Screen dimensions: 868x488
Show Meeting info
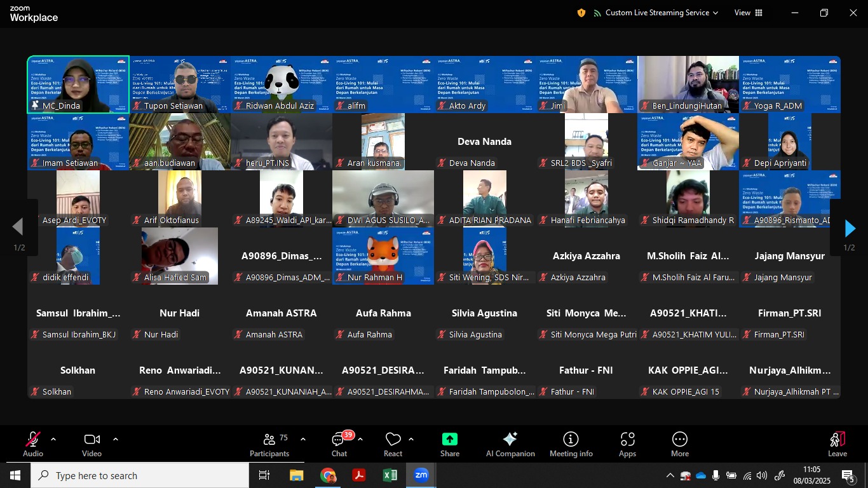tap(571, 444)
